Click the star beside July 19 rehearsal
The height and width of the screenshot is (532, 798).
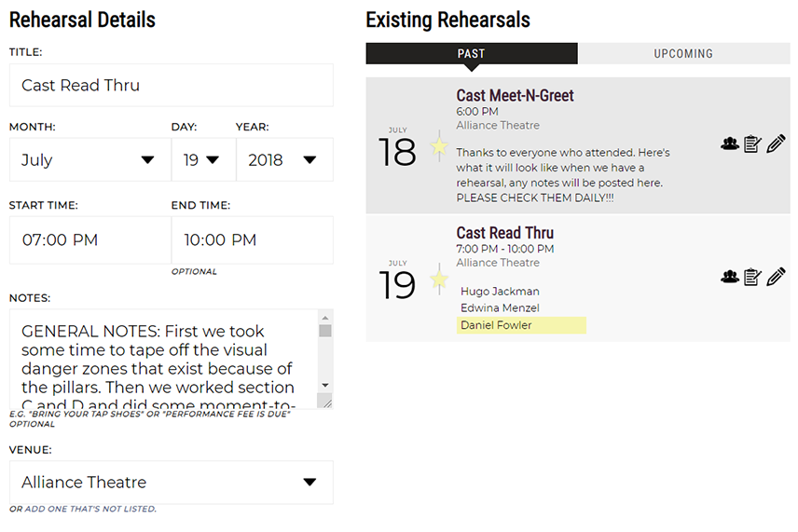pyautogui.click(x=439, y=280)
